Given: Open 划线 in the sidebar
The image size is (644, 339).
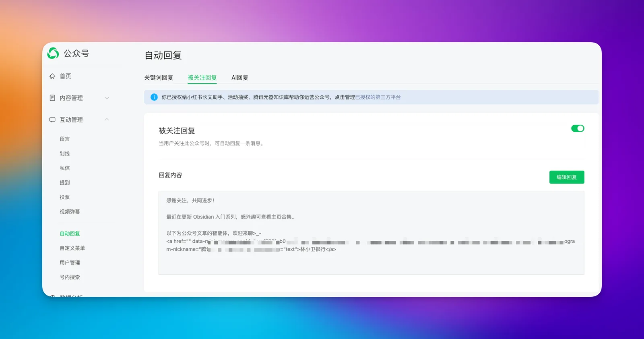Looking at the screenshot, I should (65, 153).
